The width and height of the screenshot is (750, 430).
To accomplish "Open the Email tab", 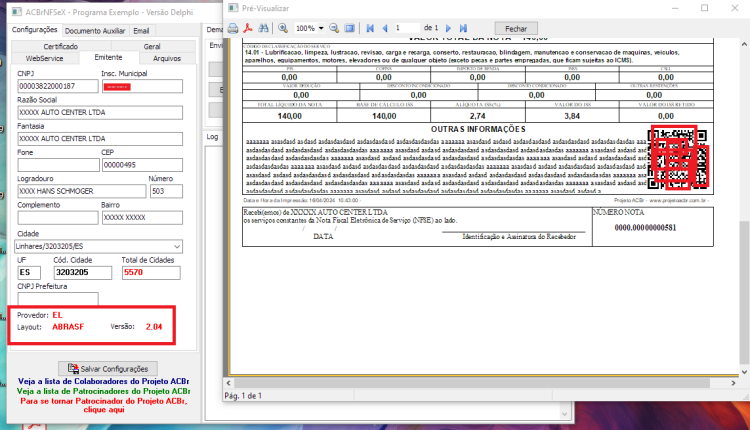I will [x=141, y=31].
